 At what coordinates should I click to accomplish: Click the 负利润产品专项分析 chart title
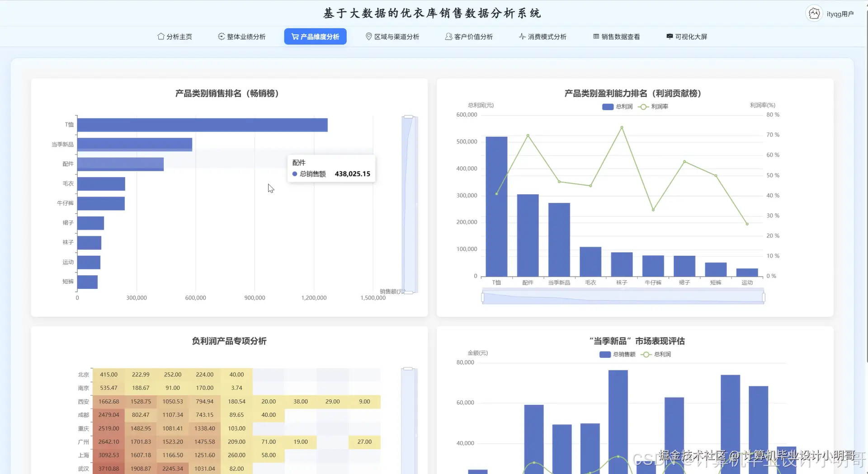coord(229,341)
